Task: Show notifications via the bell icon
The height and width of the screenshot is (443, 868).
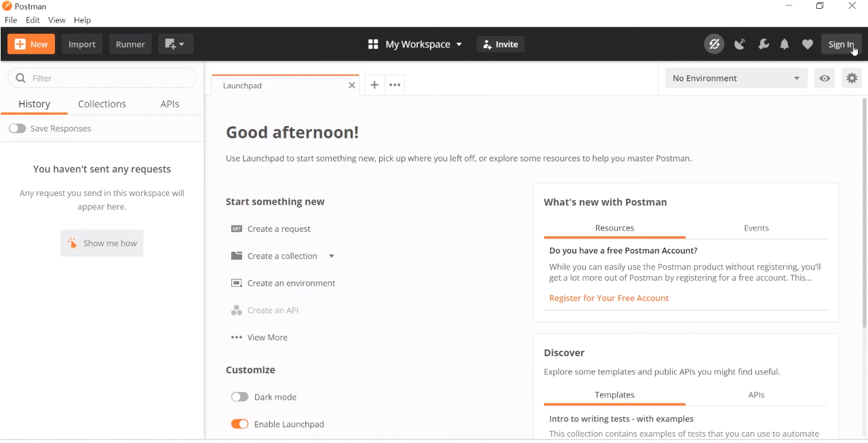Action: 785,44
